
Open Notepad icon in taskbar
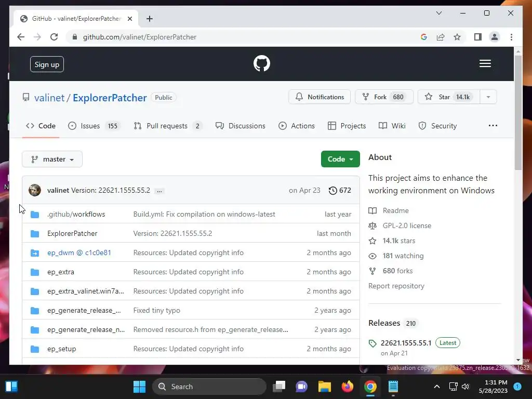(x=393, y=387)
